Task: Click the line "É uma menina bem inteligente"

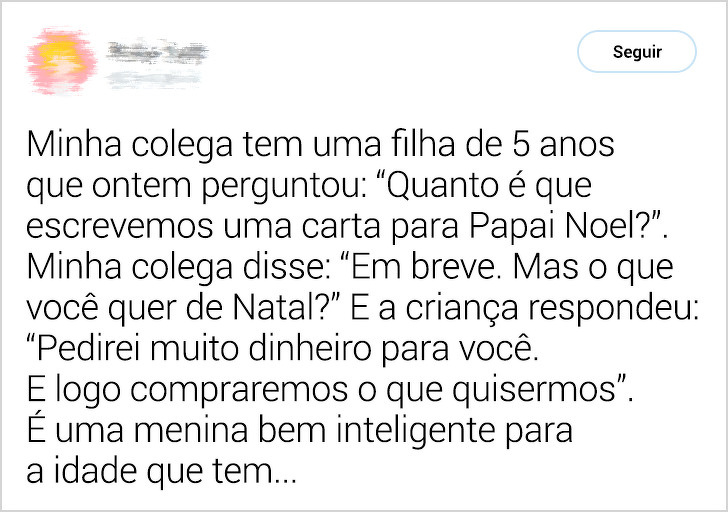Action: 300,432
